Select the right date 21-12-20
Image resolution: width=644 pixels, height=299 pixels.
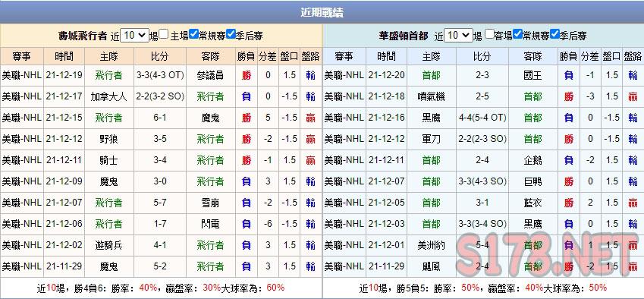(x=387, y=75)
